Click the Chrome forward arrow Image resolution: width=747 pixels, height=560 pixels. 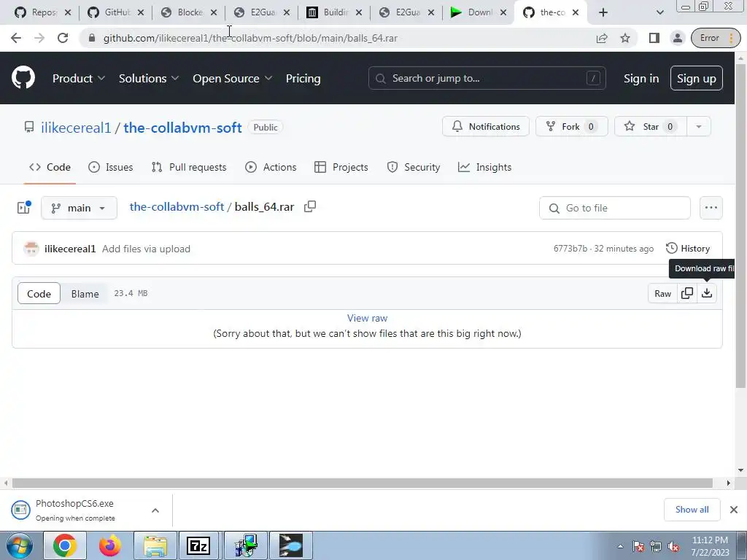point(39,38)
